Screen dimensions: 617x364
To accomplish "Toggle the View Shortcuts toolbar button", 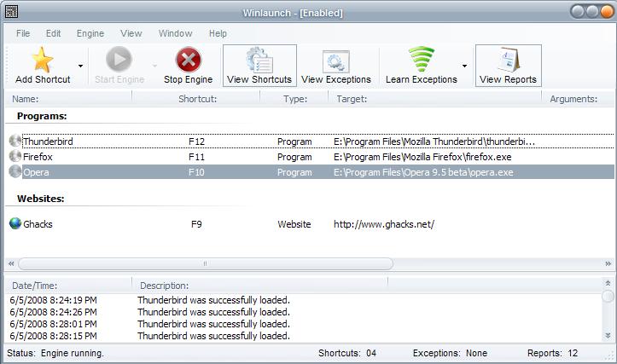I will pos(259,66).
